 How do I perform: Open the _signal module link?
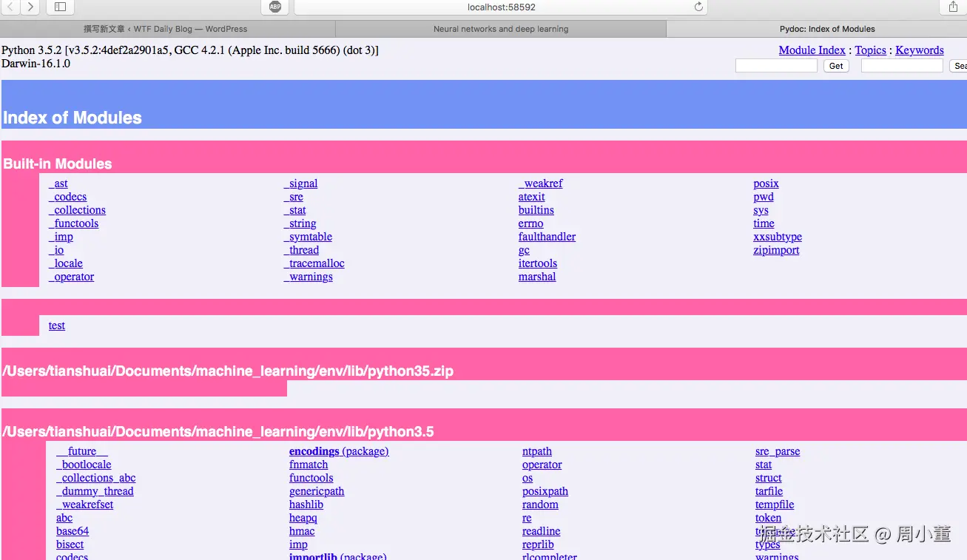(x=300, y=183)
